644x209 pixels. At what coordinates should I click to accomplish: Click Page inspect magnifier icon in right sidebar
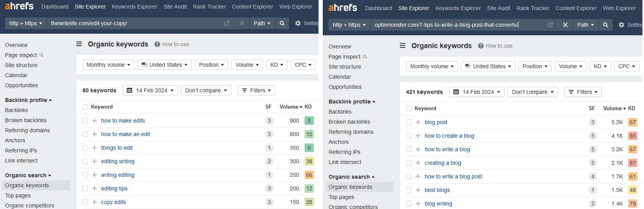[x=365, y=57]
